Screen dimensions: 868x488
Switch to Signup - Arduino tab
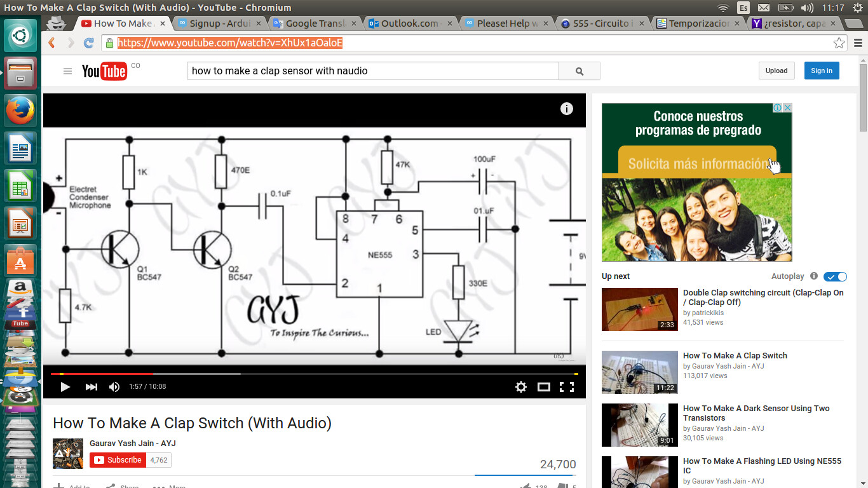(x=220, y=24)
